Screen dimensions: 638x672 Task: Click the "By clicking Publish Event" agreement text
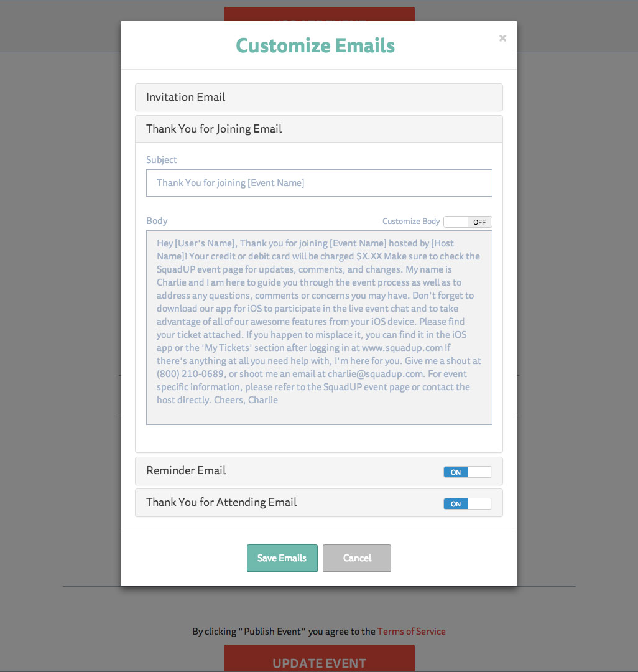(284, 632)
